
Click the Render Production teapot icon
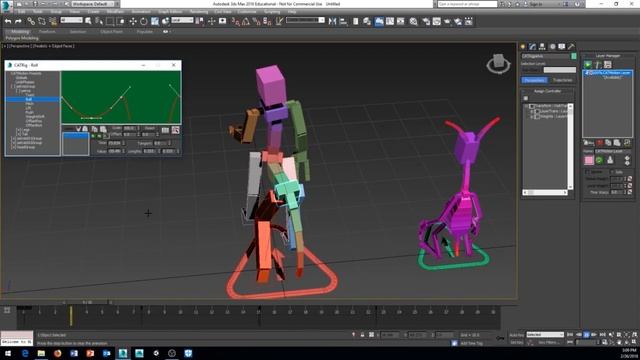pyautogui.click(x=447, y=21)
